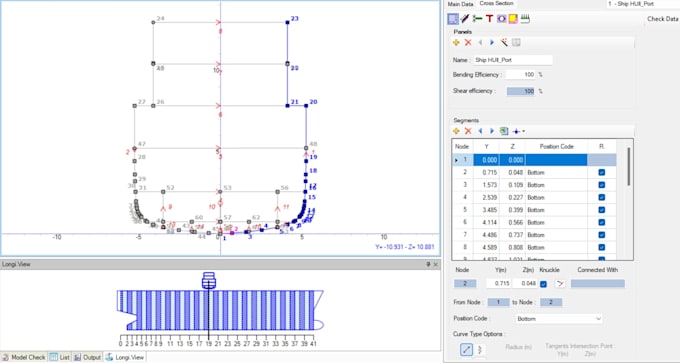Delete the panel with the red X
Image resolution: width=680 pixels, height=363 pixels.
[x=468, y=43]
